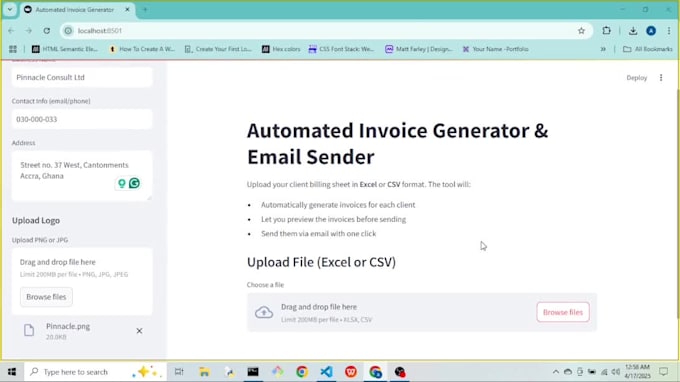View site information icon in address bar

[x=68, y=31]
